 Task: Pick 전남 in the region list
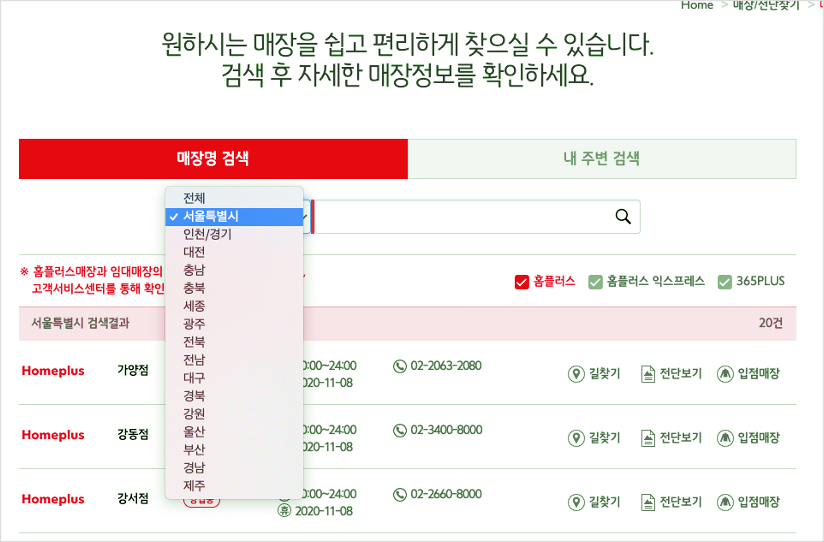tap(234, 360)
